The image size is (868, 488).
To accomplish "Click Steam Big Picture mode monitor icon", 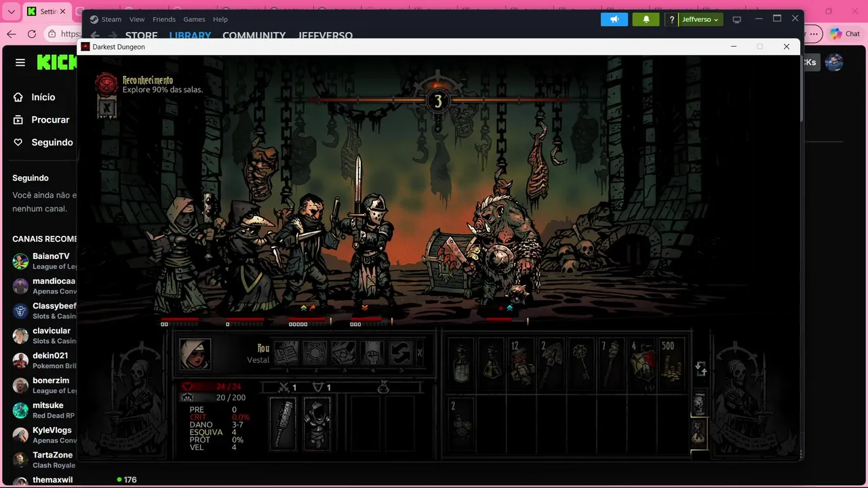I will pos(737,20).
